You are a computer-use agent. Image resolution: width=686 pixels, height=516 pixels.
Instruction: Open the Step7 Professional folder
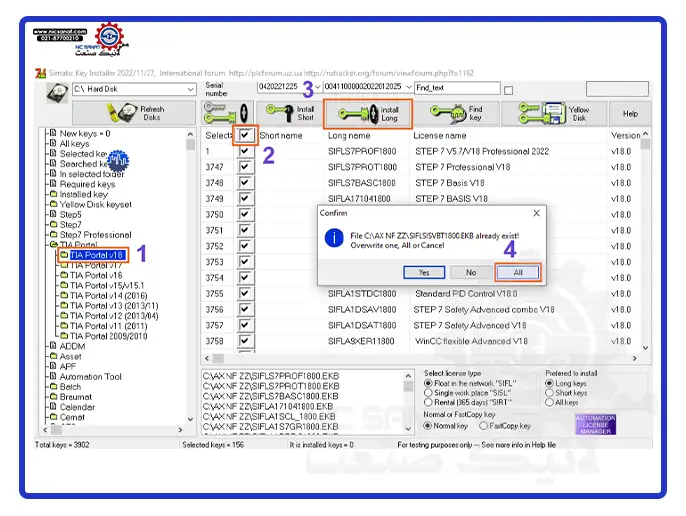tap(95, 235)
